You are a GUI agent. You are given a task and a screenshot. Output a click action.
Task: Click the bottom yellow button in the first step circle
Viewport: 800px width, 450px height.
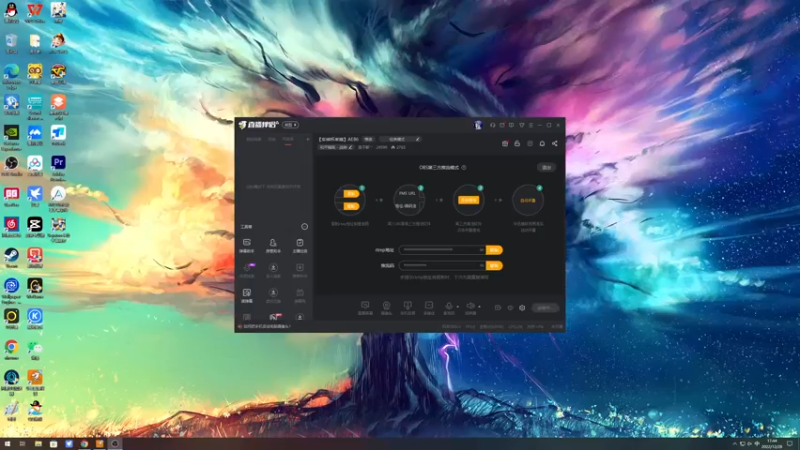coord(351,206)
